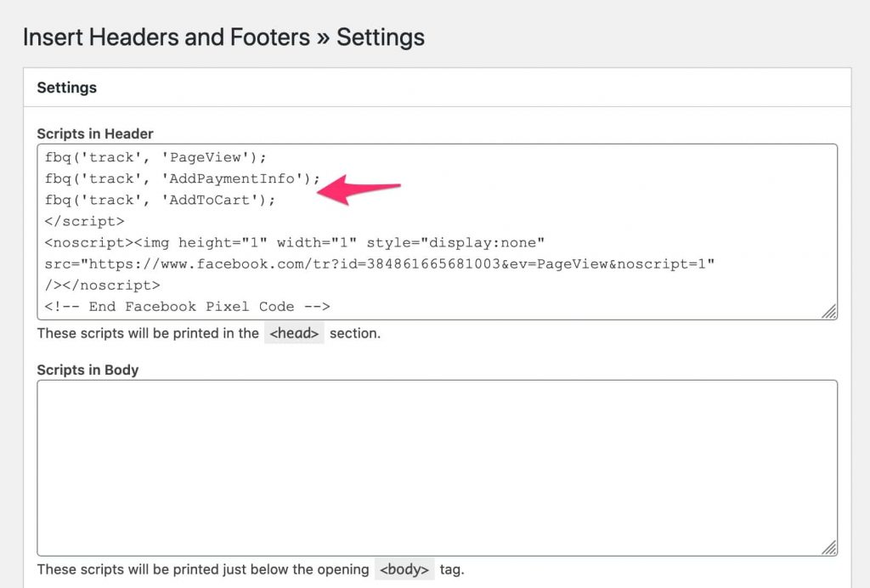This screenshot has height=588, width=870.
Task: Grab the Scripts in Header resize handle
Action: [x=828, y=312]
